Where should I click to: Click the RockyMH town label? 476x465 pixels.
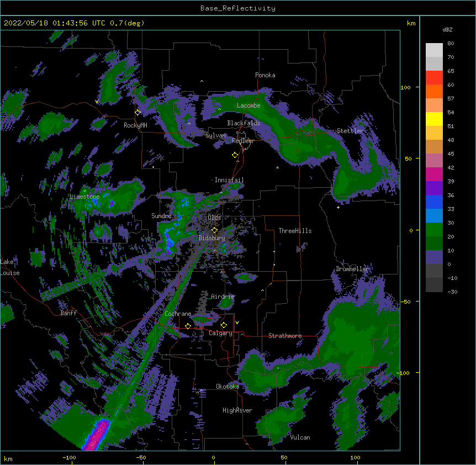coord(135,125)
